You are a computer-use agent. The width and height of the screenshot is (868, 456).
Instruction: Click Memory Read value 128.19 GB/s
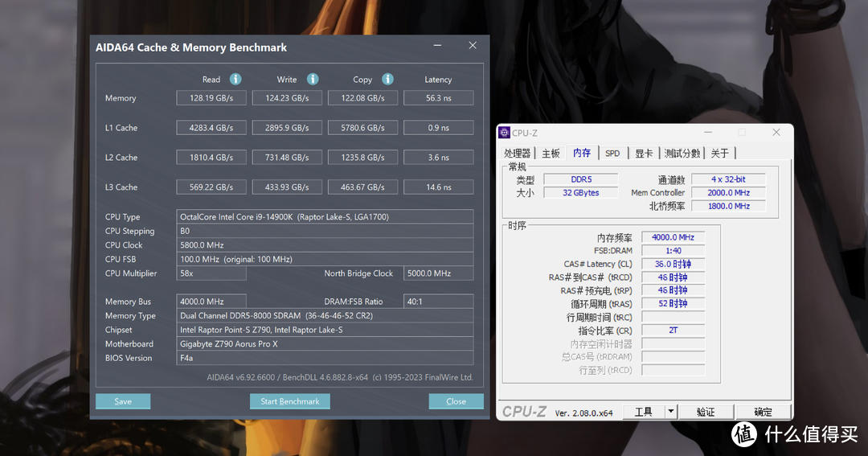point(211,98)
